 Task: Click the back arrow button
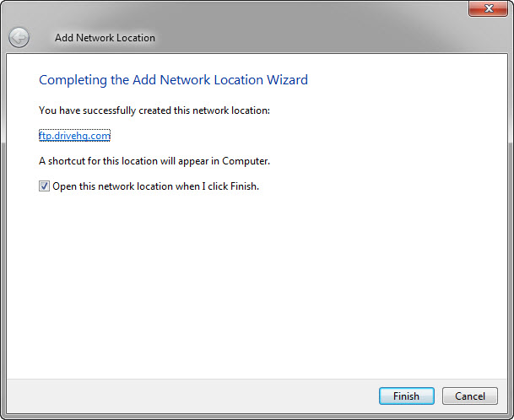(19, 37)
